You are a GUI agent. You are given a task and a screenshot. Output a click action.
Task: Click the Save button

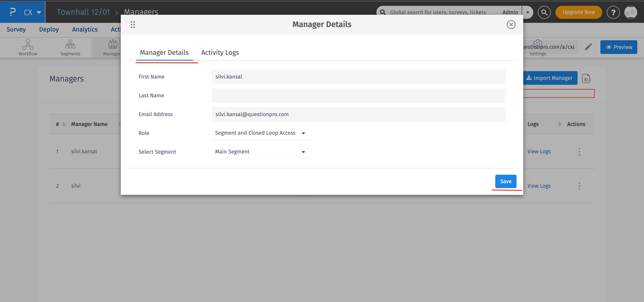[x=506, y=181]
